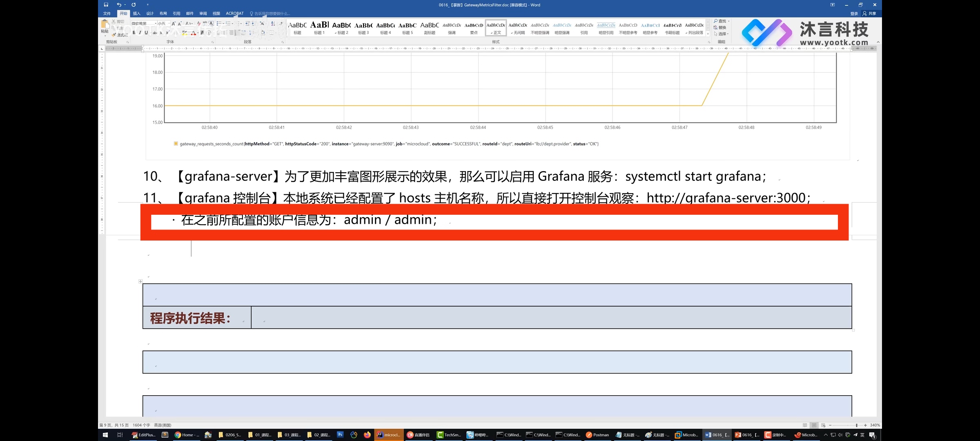Click the 340% zoom level
The height and width of the screenshot is (441, 980).
(875, 425)
